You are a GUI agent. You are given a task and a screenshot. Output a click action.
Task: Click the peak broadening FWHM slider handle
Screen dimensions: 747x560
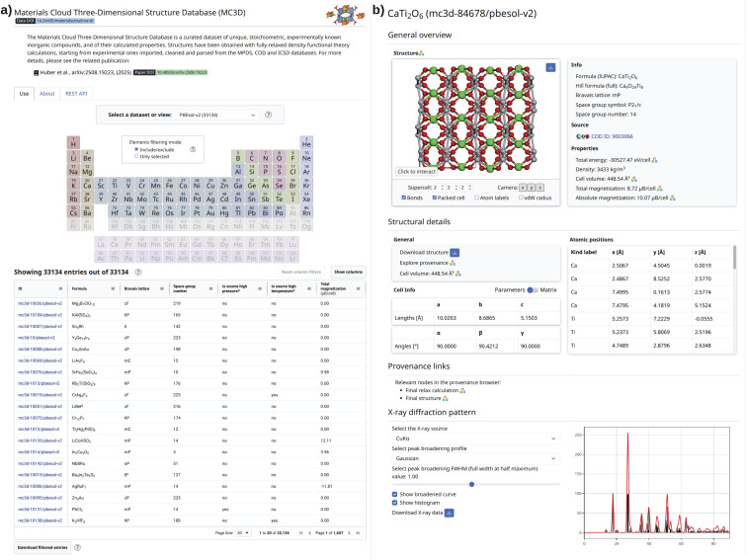471,484
